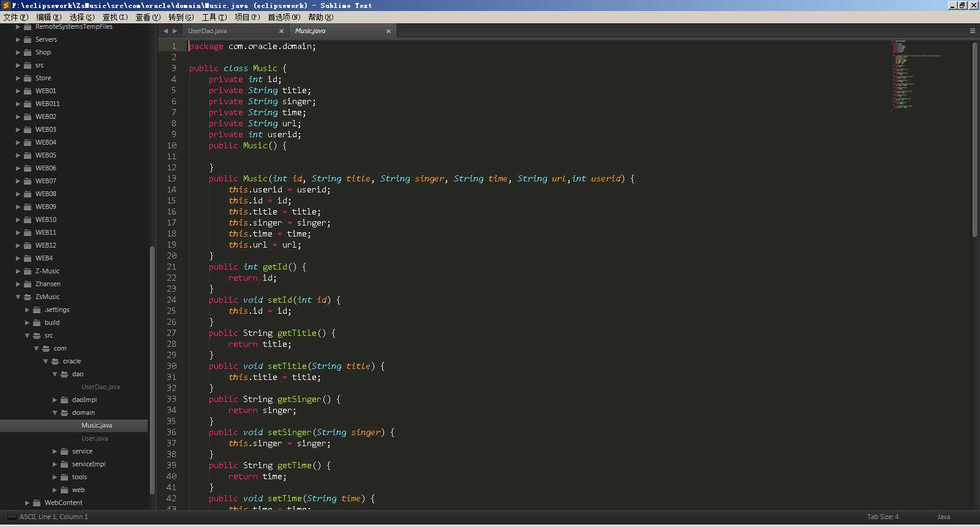
Task: Open the 工具 (Tools) menu
Action: pos(214,17)
